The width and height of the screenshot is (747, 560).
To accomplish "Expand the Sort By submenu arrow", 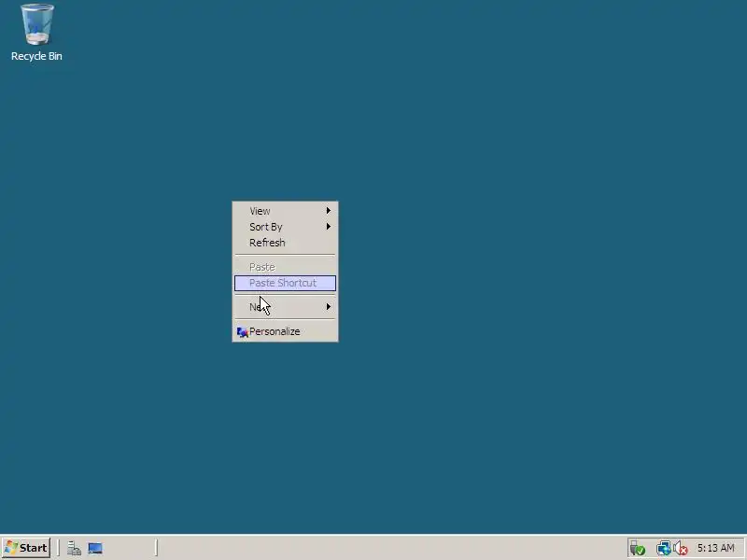I will point(329,227).
